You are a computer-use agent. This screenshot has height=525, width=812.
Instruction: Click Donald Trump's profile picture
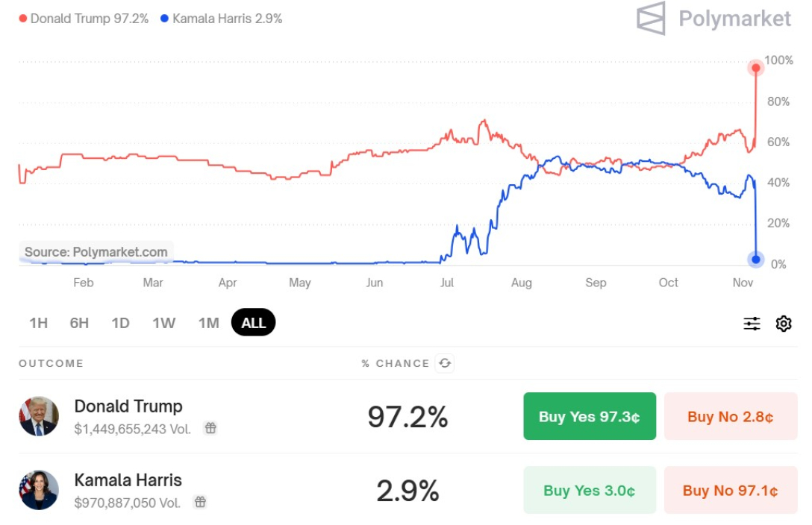tap(39, 416)
